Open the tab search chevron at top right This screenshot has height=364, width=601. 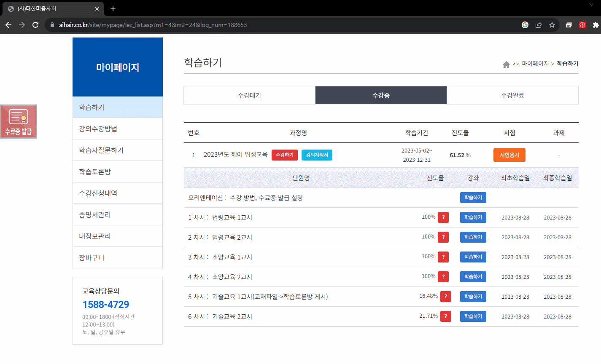pyautogui.click(x=591, y=4)
